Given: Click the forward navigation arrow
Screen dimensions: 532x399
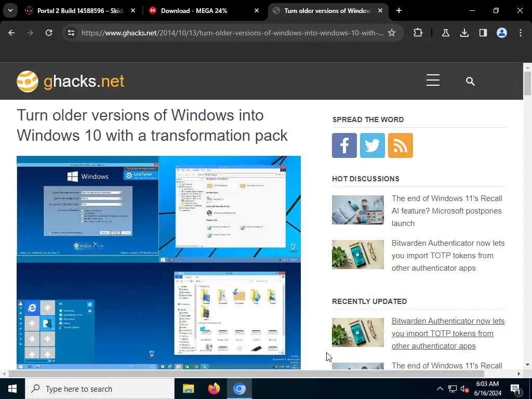Looking at the screenshot, I should 30,33.
